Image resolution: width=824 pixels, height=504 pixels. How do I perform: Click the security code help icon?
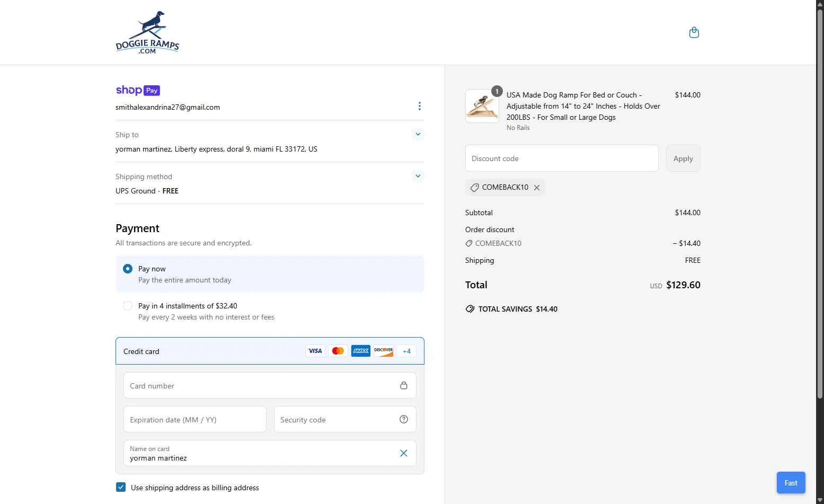coord(404,419)
